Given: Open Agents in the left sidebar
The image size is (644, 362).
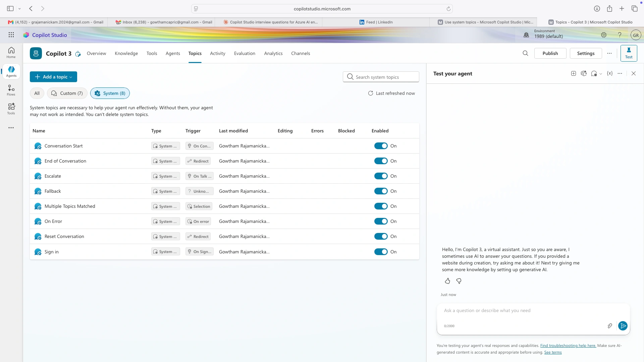Looking at the screenshot, I should (11, 71).
